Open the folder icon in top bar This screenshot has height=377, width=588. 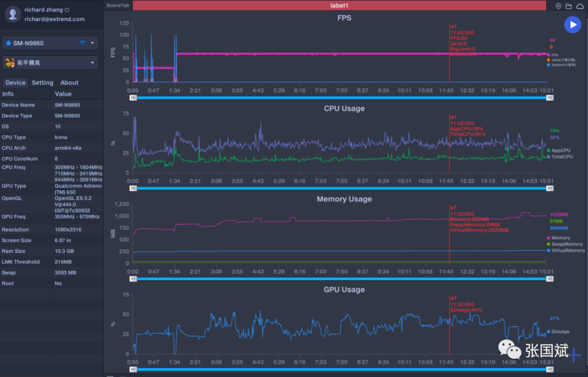[568, 6]
